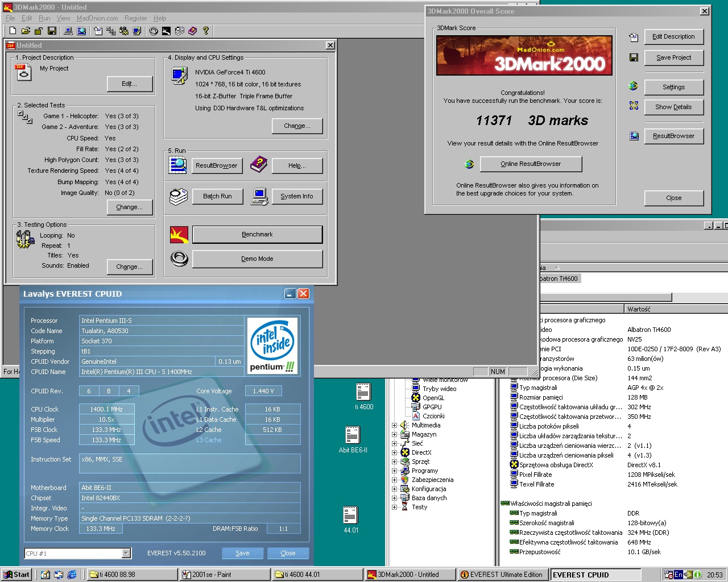Click Edit button in Project Description
The width and height of the screenshot is (728, 582).
pyautogui.click(x=129, y=84)
